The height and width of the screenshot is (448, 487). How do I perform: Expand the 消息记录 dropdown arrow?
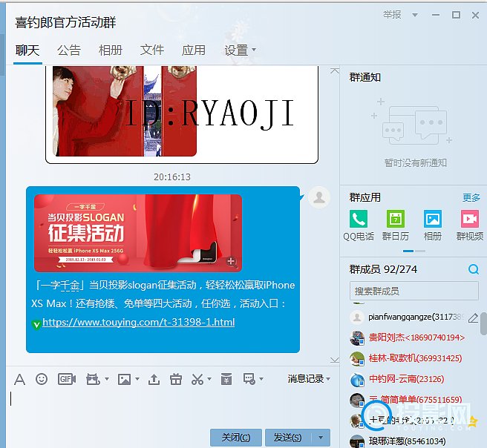tap(328, 379)
